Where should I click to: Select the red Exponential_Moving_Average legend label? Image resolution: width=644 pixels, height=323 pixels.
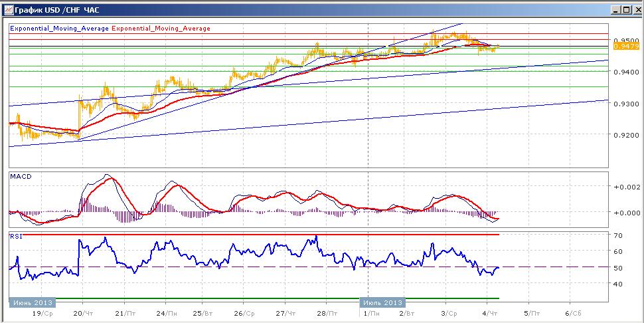161,29
